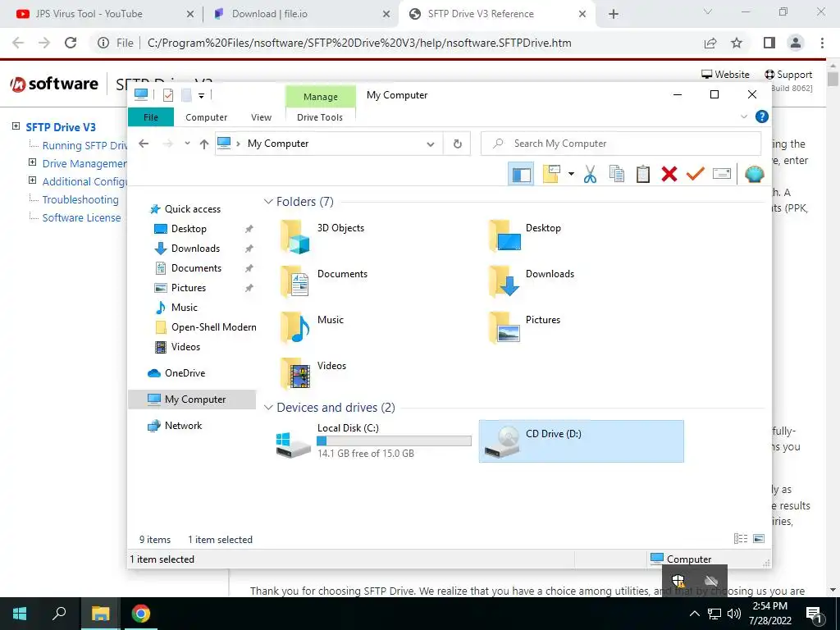Expand Drive Management tree node in help page

[x=32, y=162]
